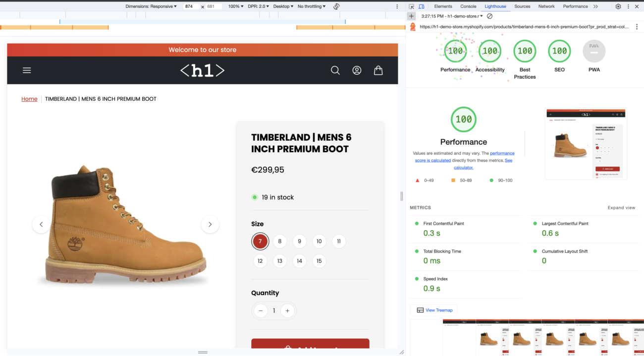Open the hamburger navigation menu
Screen dimensions: 644x356
click(27, 70)
